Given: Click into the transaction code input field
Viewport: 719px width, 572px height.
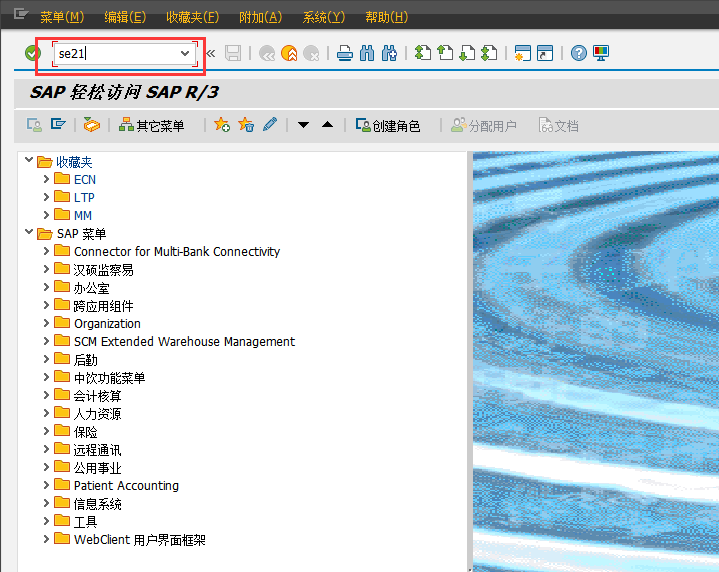Looking at the screenshot, I should [118, 54].
